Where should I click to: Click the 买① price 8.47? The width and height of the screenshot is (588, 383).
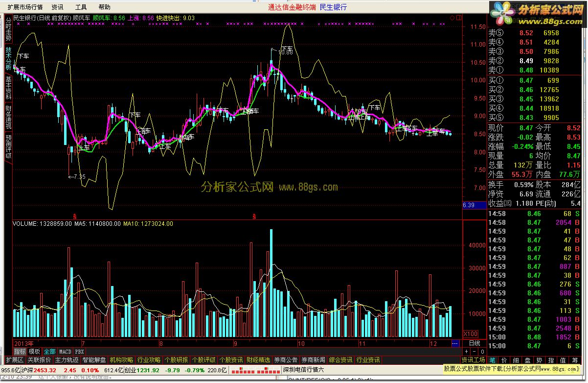[526, 81]
